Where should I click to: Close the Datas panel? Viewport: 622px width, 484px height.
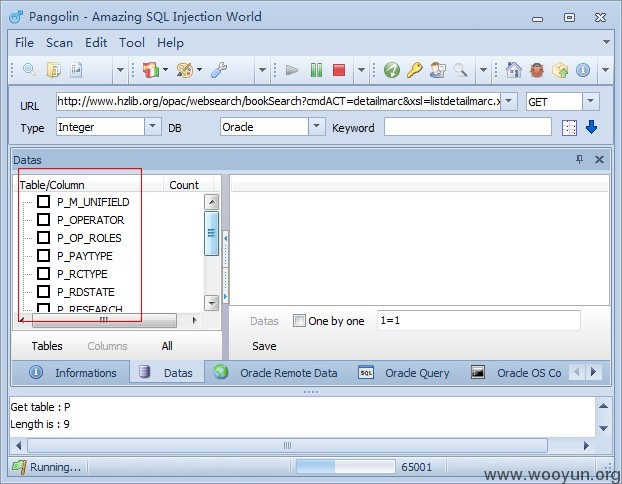pos(599,159)
